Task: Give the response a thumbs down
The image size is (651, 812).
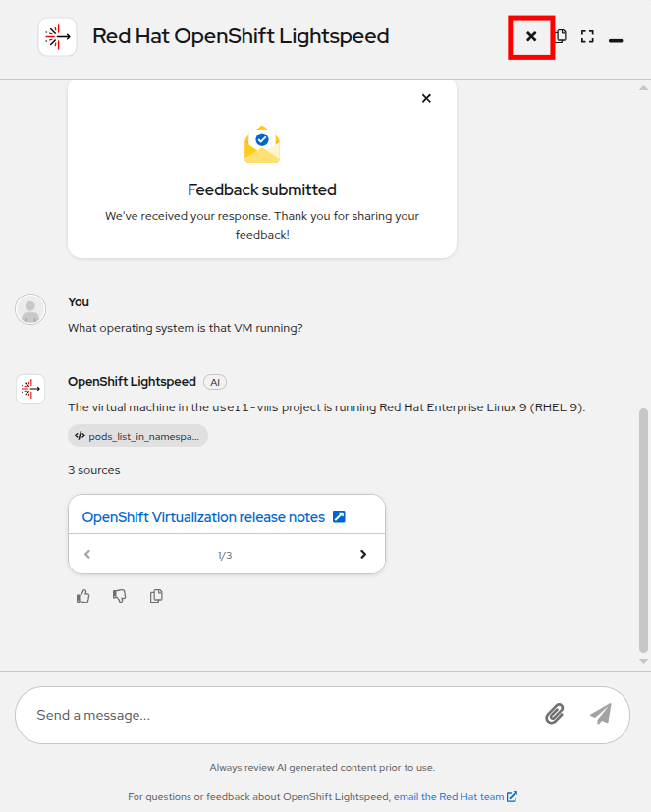Action: click(120, 596)
